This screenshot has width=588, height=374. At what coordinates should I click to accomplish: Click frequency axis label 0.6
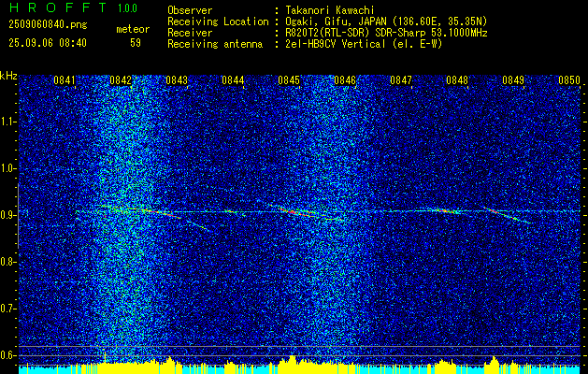tap(8, 355)
